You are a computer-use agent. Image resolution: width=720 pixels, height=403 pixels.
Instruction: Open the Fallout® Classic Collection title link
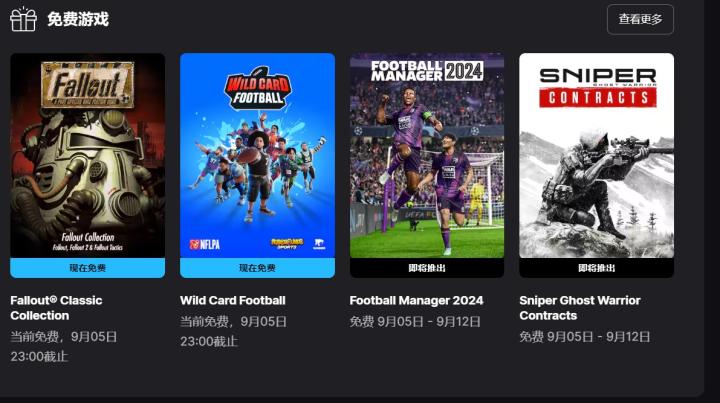[56, 308]
